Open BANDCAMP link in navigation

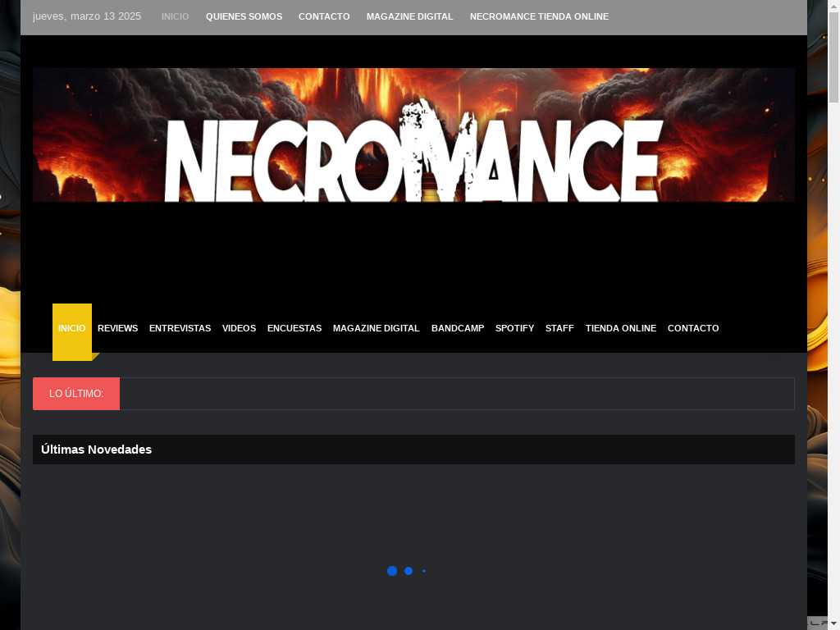(x=458, y=328)
